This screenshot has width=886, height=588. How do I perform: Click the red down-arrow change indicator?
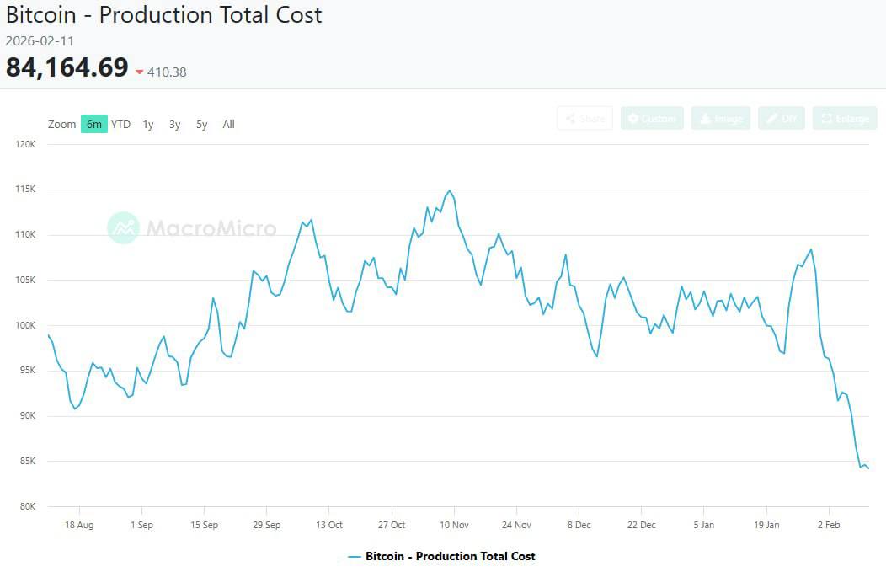click(x=140, y=72)
